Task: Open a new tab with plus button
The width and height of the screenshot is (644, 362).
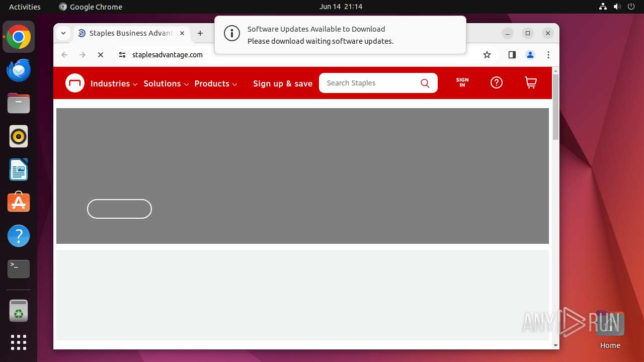Action: (200, 33)
